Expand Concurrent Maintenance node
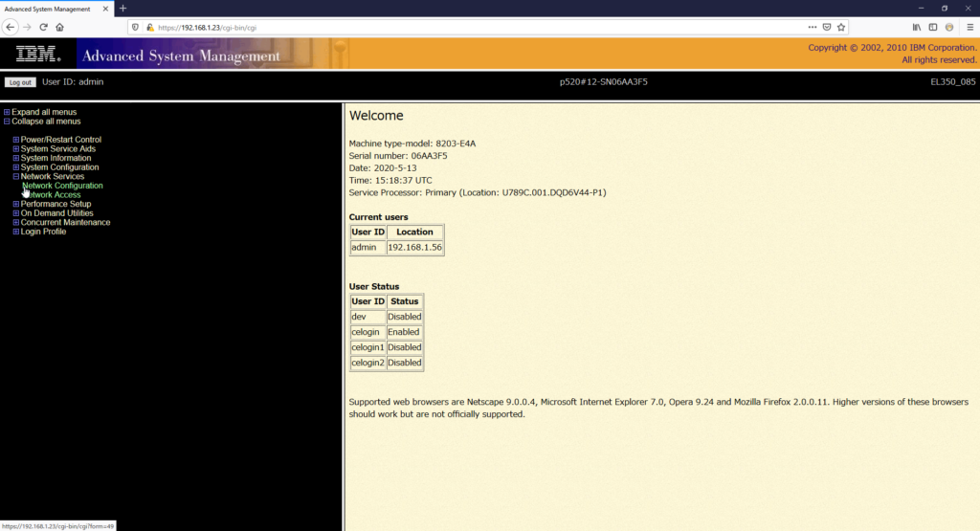 coord(16,222)
